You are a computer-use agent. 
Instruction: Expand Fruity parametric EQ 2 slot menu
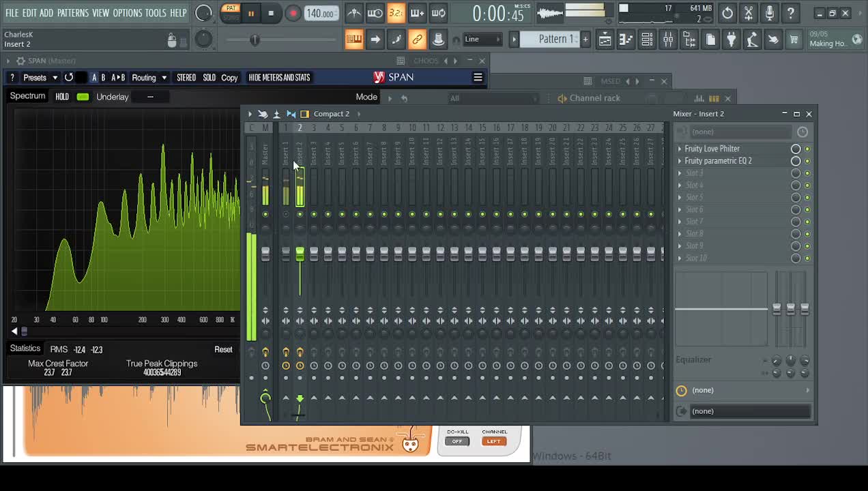(680, 161)
